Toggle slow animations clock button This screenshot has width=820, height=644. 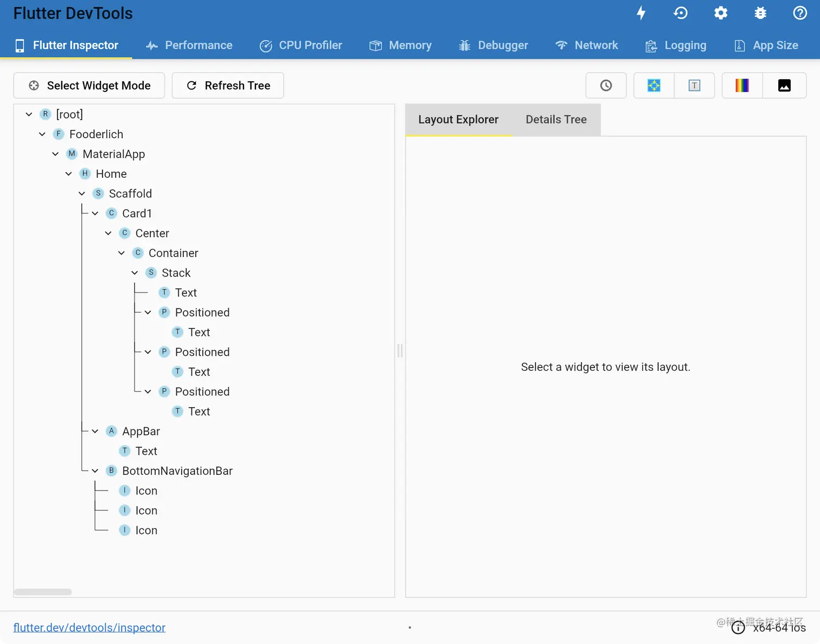pos(606,86)
